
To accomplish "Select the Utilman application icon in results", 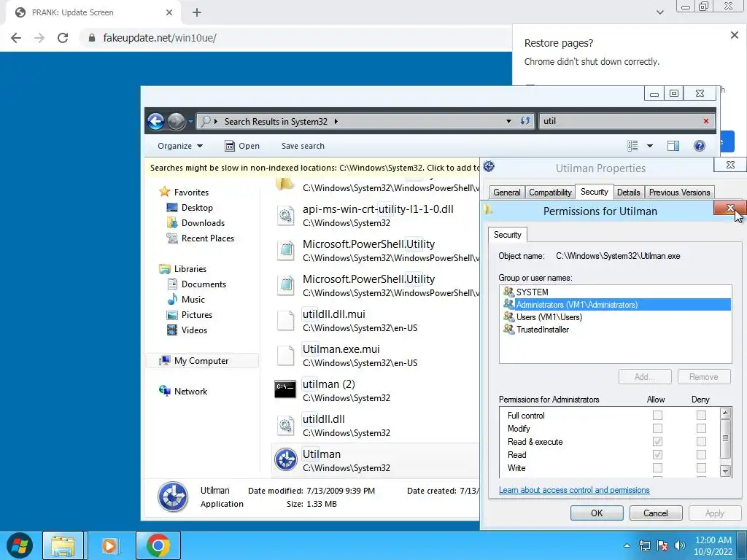I will (286, 460).
